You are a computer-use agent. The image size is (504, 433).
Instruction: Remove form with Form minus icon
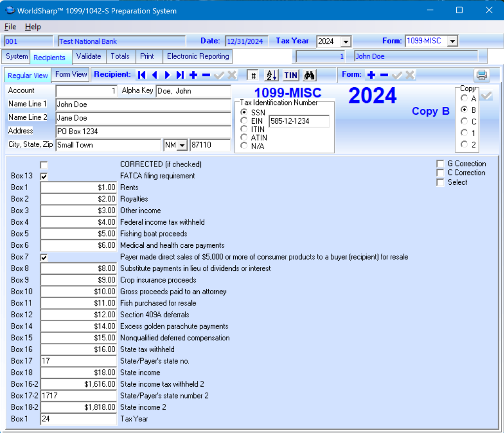pos(384,75)
